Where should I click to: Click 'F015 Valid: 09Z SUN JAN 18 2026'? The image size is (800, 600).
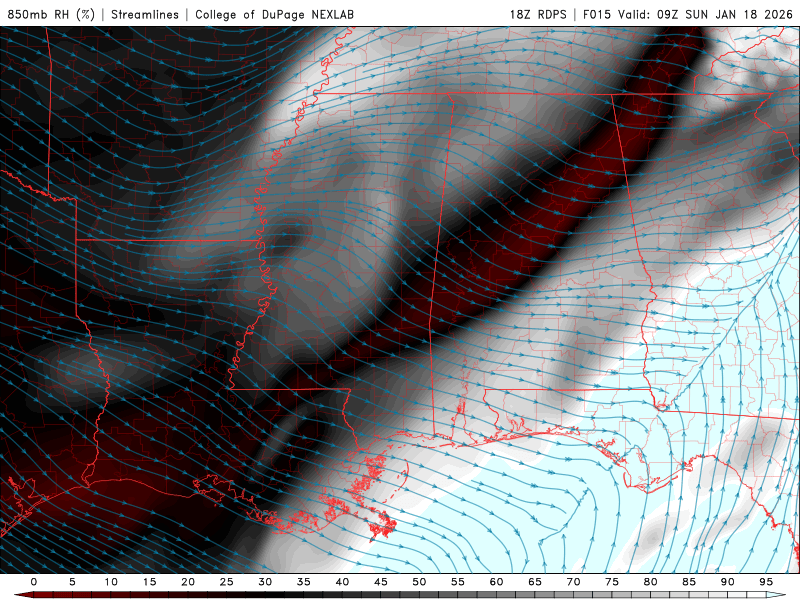(688, 14)
